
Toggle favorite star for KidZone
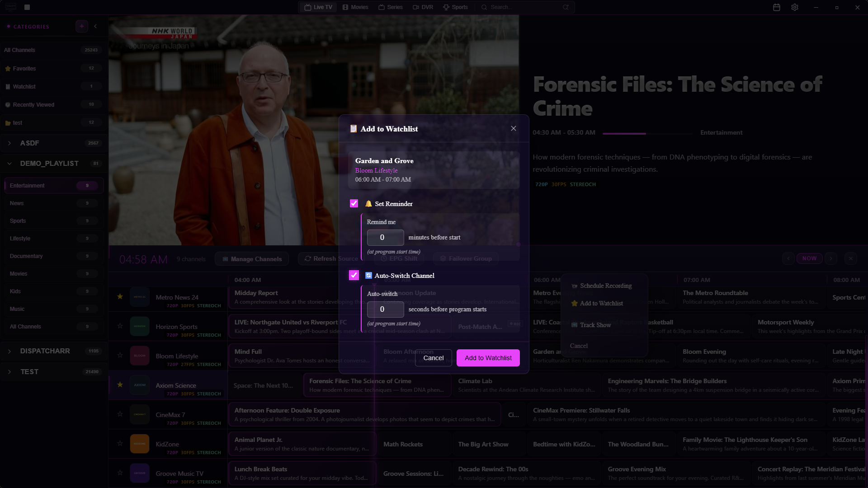[120, 443]
